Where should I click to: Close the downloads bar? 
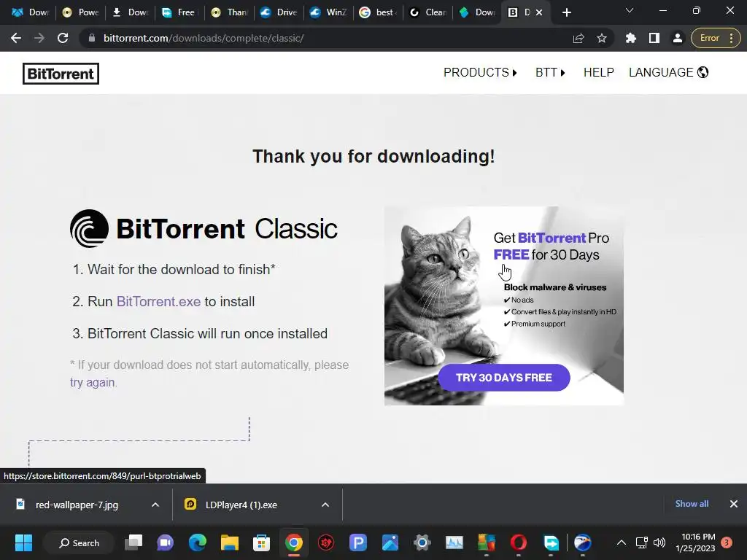coord(734,504)
